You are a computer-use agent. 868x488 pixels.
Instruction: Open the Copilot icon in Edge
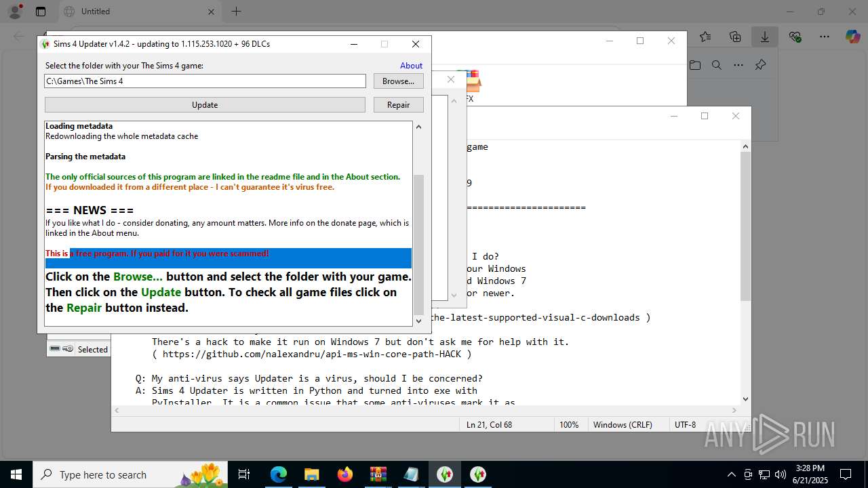[852, 37]
